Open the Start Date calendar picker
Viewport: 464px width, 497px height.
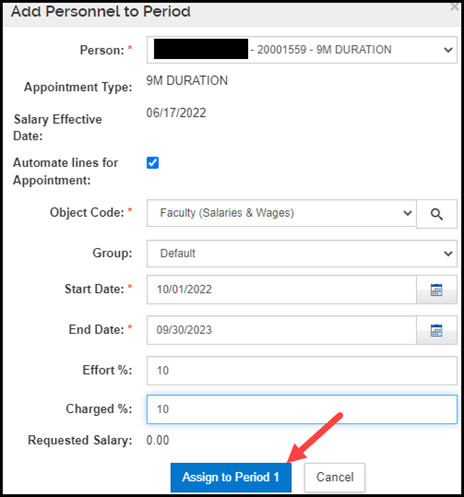(x=436, y=290)
